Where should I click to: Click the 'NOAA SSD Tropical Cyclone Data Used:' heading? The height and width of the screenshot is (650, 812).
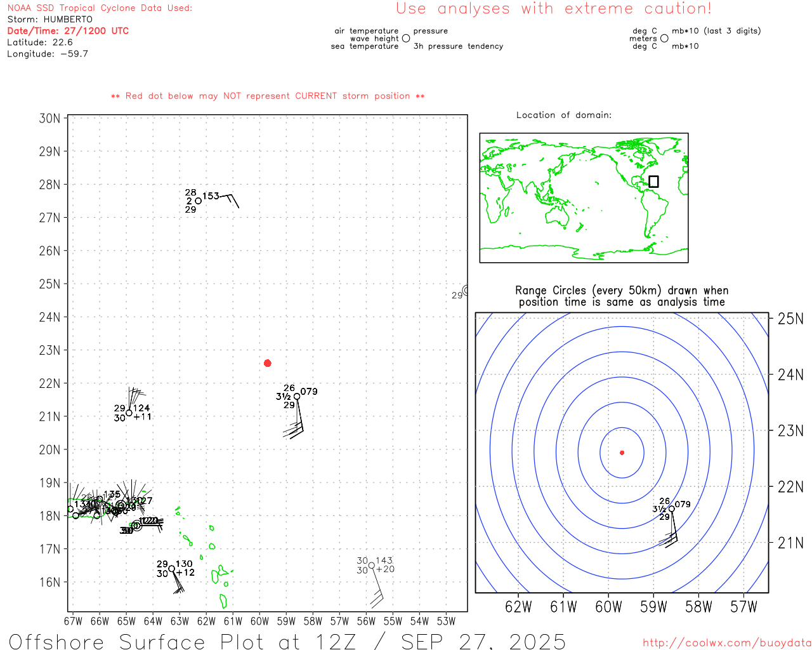point(100,8)
